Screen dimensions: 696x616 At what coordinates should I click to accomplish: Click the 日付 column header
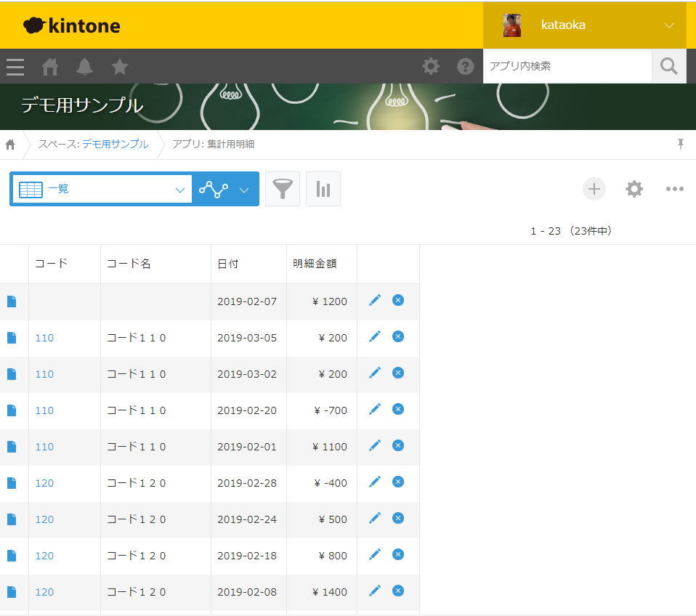[x=229, y=263]
